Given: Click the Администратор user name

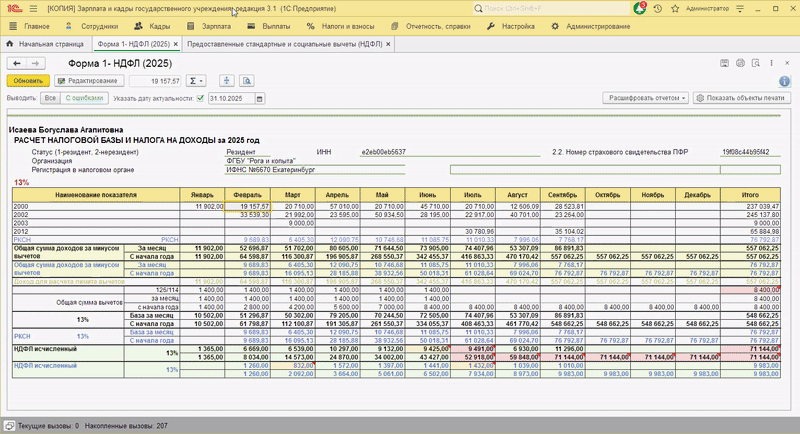Looking at the screenshot, I should point(707,9).
